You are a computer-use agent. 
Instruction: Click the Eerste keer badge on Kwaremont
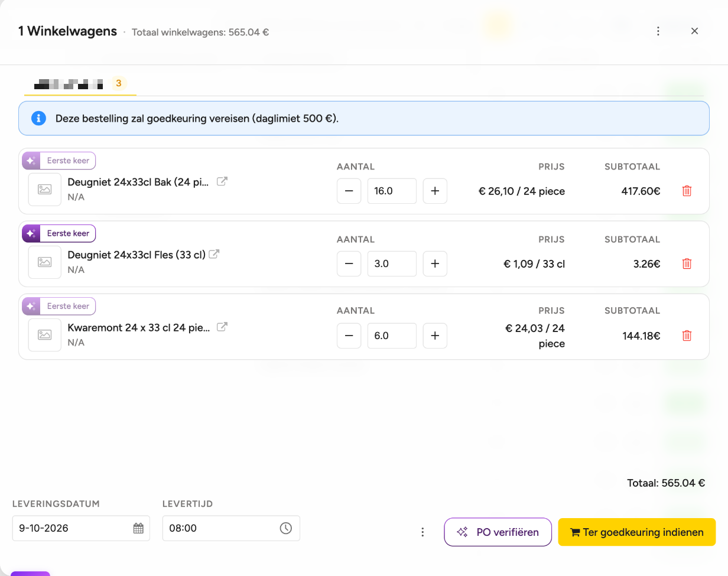[x=59, y=306]
